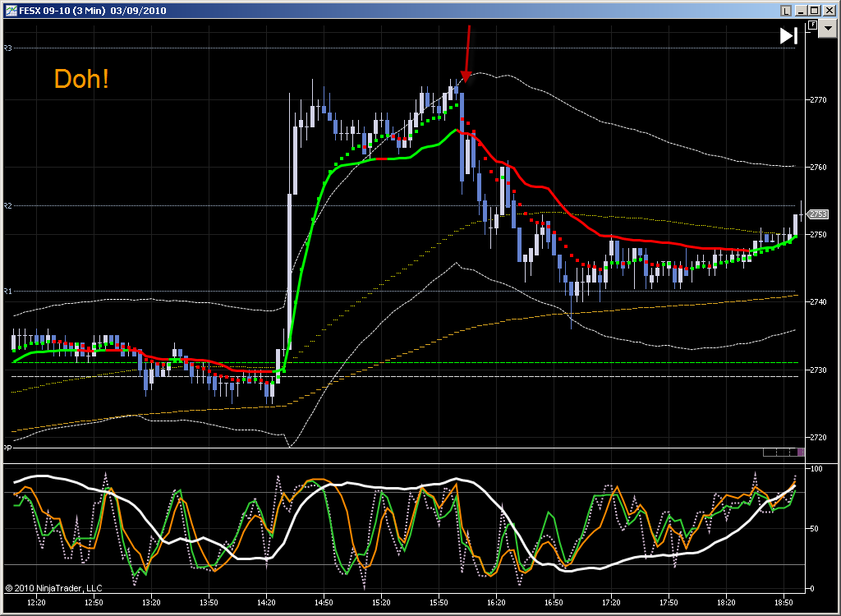This screenshot has height=616, width=841.
Task: Click the PP pivot level label
Action: (7, 448)
